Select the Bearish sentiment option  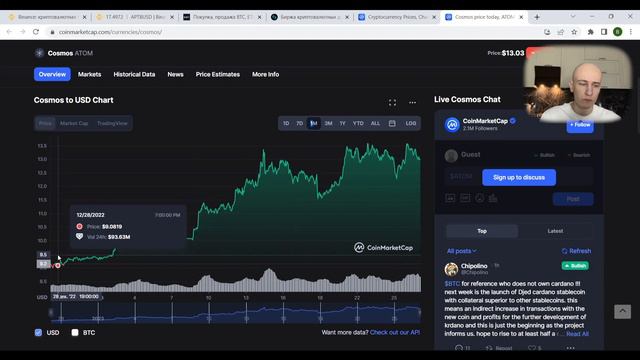click(x=579, y=155)
